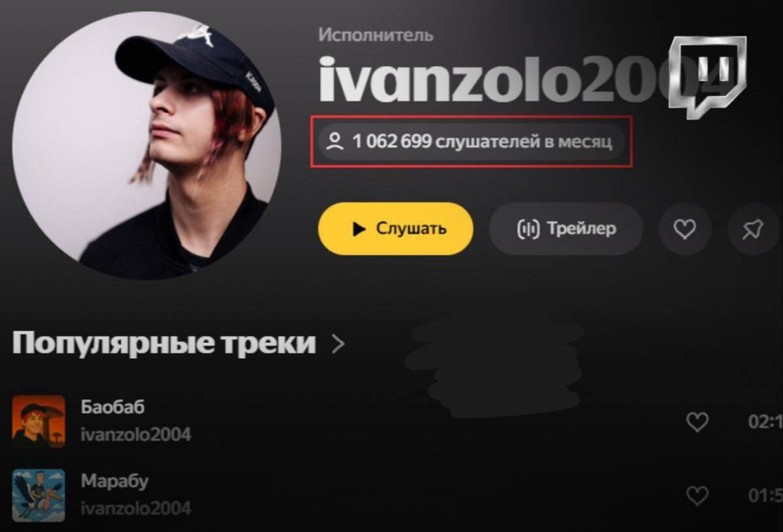Expand Популярные треки with chevron arrow
783x532 pixels.
pos(338,344)
